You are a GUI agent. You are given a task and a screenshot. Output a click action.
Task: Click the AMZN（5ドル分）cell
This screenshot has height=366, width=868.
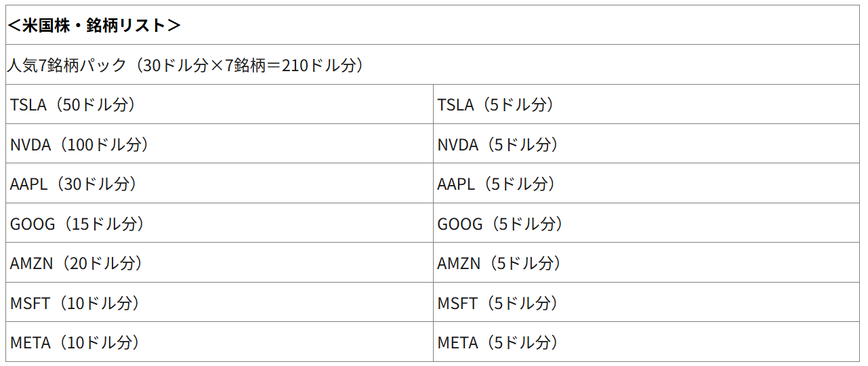pos(499,263)
